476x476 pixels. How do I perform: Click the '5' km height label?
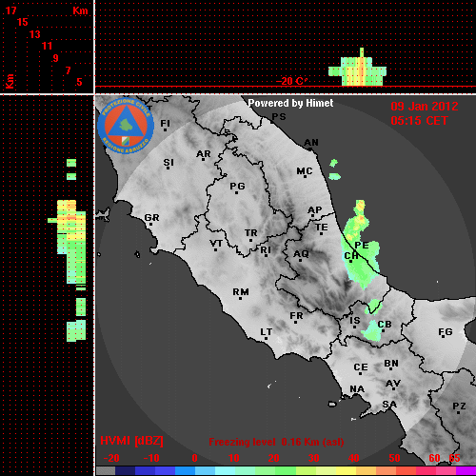79,82
